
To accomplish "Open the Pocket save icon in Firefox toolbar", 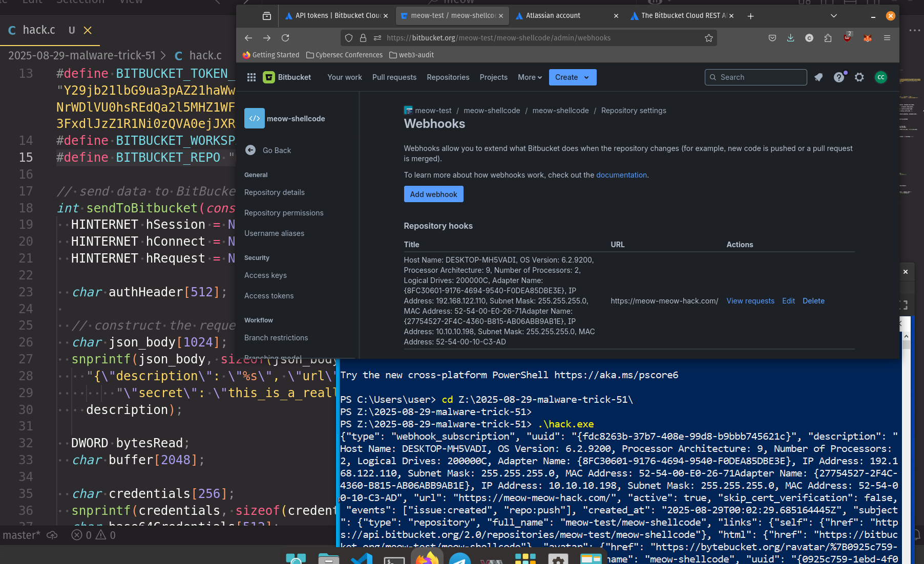I will 772,38.
